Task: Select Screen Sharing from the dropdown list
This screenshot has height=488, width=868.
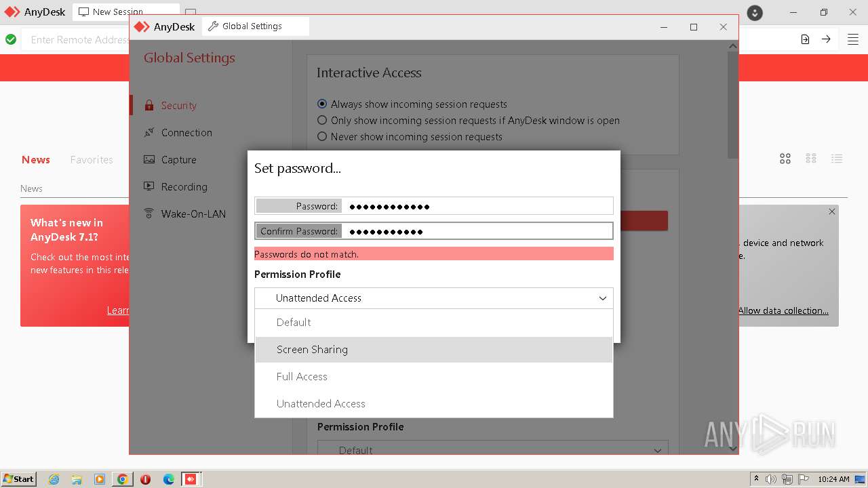Action: pos(434,350)
